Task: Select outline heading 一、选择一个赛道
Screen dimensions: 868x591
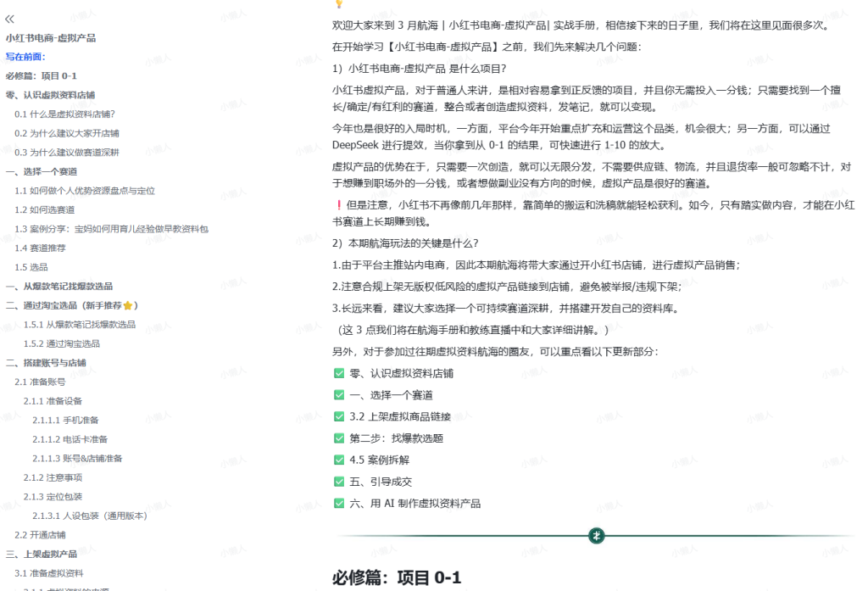Action: pyautogui.click(x=42, y=171)
